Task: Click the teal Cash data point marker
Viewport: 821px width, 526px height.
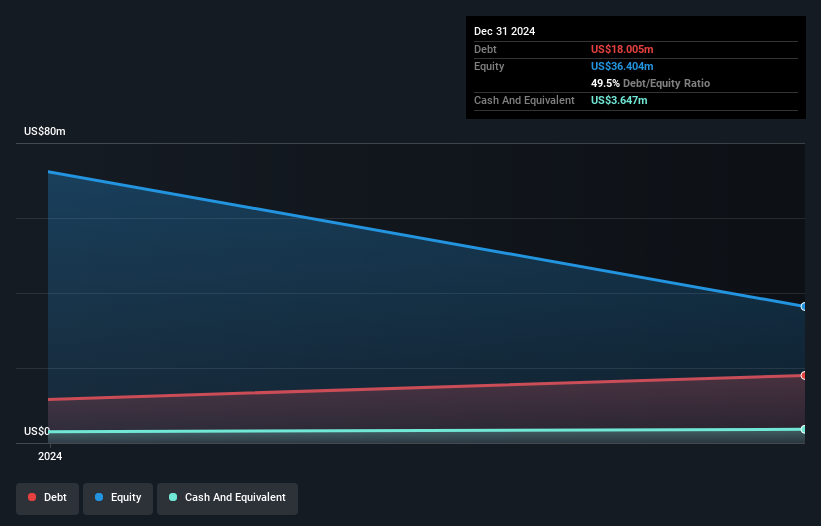Action: 804,429
